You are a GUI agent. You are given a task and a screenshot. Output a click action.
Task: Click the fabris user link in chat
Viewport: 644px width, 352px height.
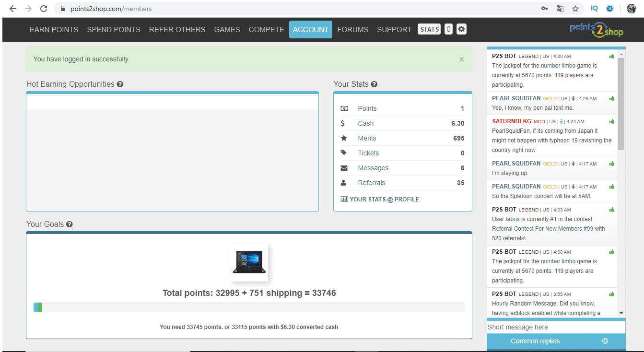[513, 219]
